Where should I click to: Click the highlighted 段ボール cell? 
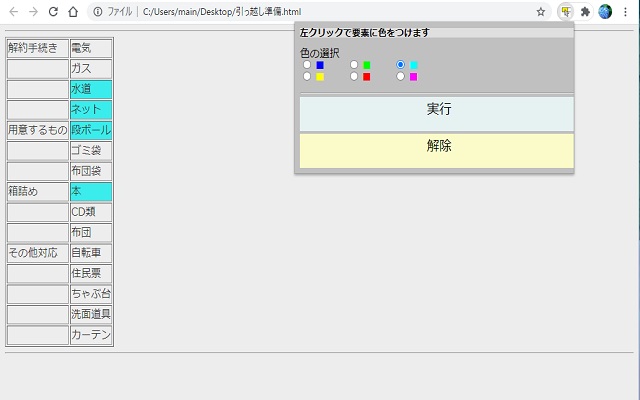click(91, 130)
